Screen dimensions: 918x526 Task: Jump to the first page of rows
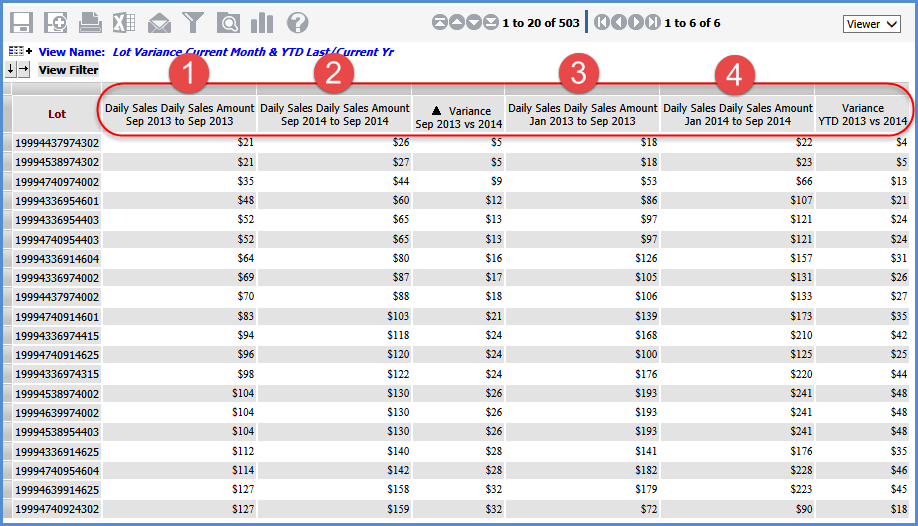(439, 22)
